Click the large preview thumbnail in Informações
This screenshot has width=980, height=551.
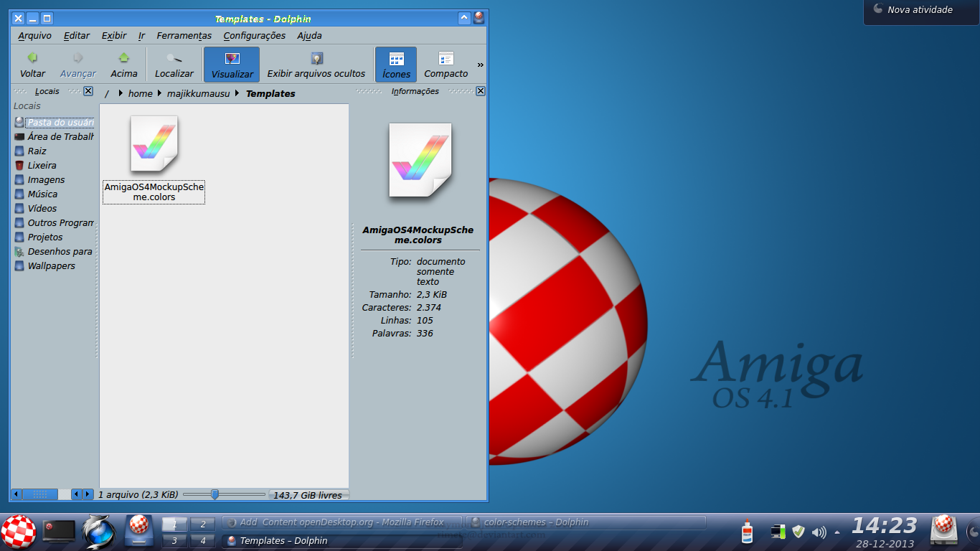click(420, 160)
